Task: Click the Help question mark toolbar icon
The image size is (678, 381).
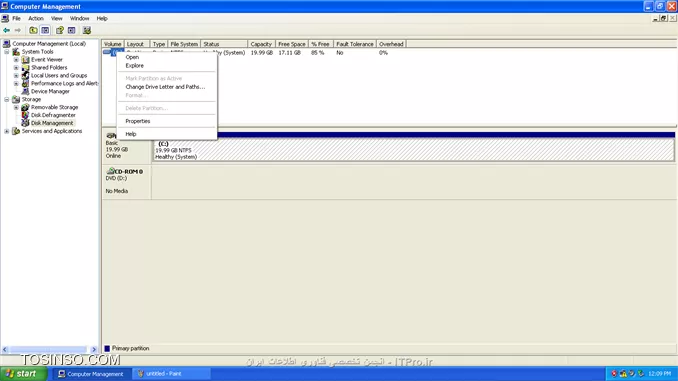Action: coord(60,30)
